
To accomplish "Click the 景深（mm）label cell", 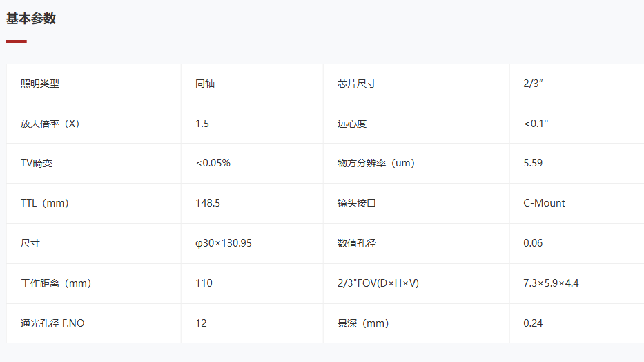I will click(x=363, y=323).
